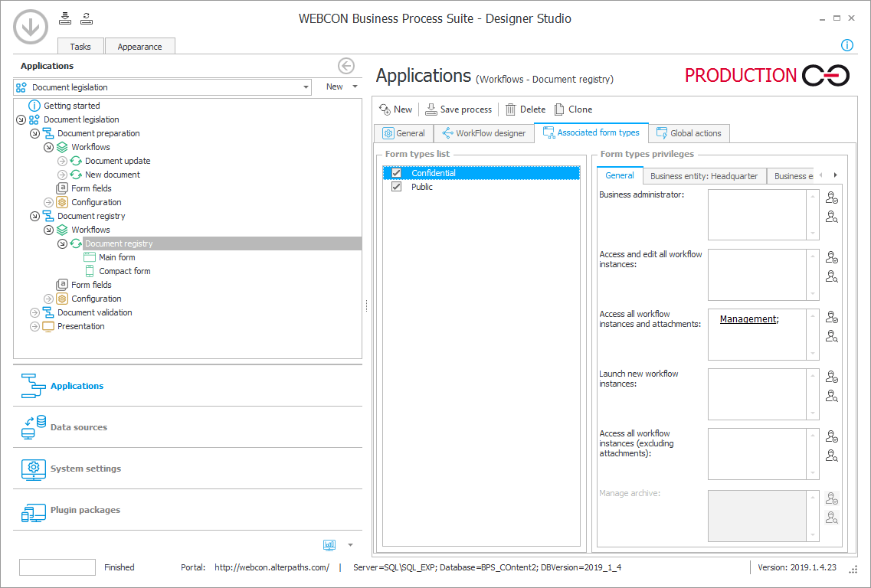Click the Delete button
Viewport: 871px width, 588px height.
click(525, 109)
